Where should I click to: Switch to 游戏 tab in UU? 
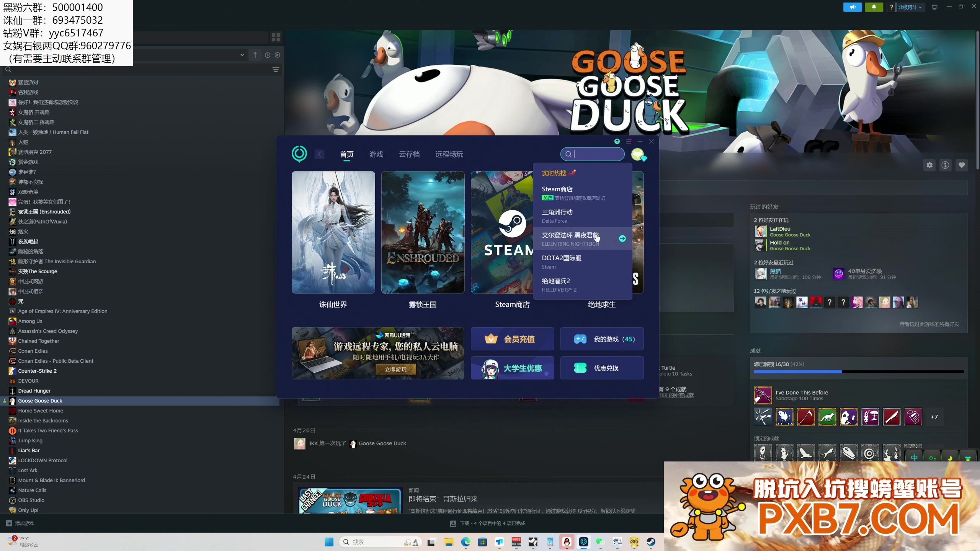tap(376, 154)
